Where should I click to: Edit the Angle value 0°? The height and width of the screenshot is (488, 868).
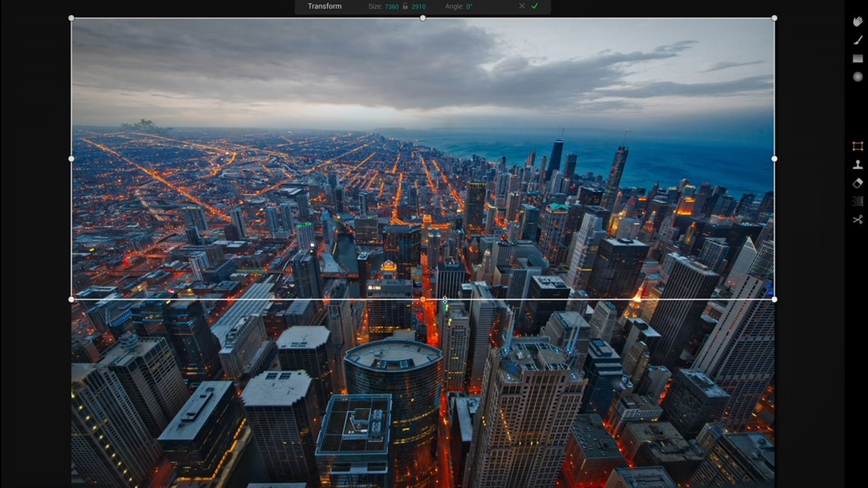pos(469,7)
